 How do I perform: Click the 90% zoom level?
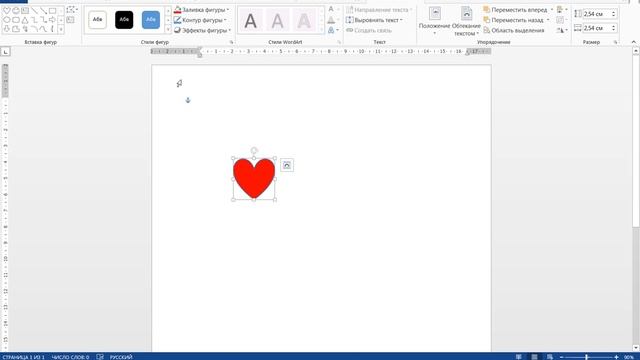pyautogui.click(x=629, y=357)
